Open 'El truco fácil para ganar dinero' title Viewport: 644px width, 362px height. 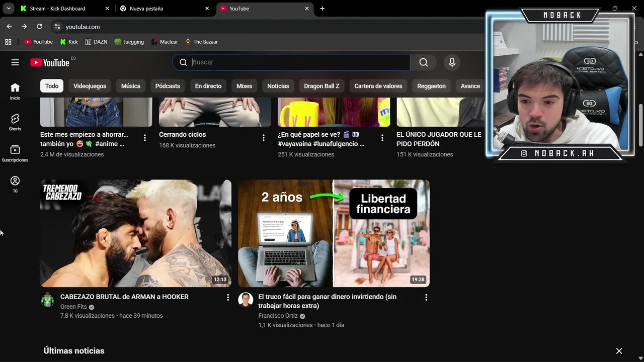point(327,301)
